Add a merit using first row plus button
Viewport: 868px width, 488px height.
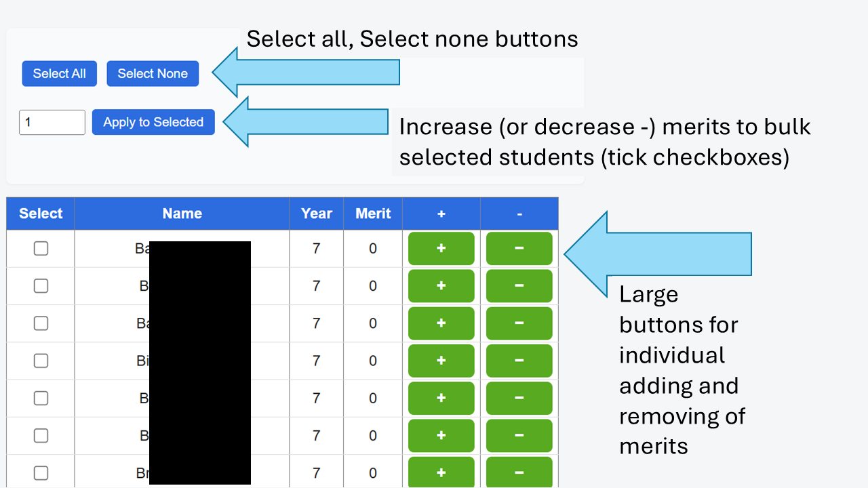(441, 249)
